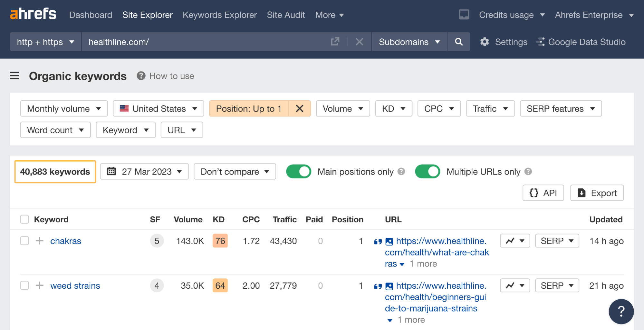Switch to Keywords Explorer
Image resolution: width=644 pixels, height=330 pixels.
[219, 15]
